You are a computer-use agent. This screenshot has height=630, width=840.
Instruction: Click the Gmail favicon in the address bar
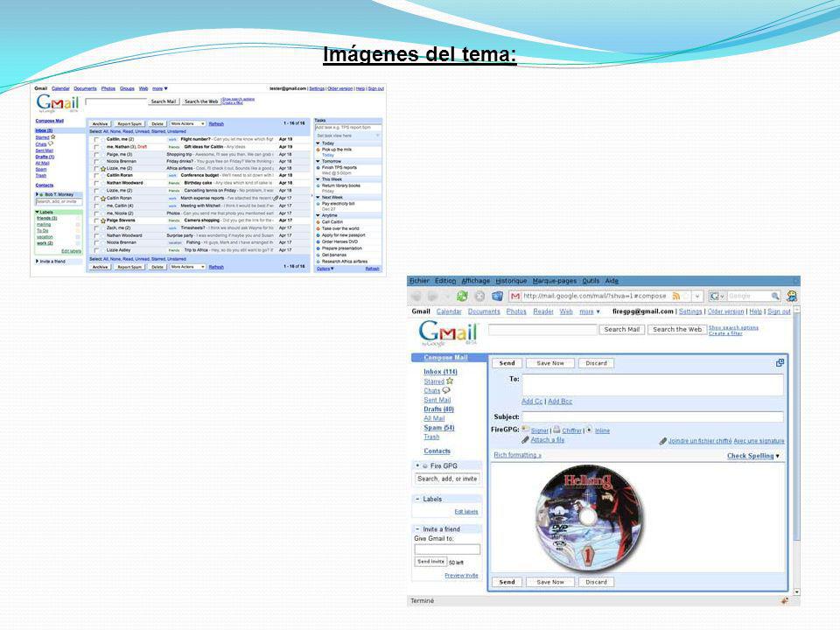(515, 296)
